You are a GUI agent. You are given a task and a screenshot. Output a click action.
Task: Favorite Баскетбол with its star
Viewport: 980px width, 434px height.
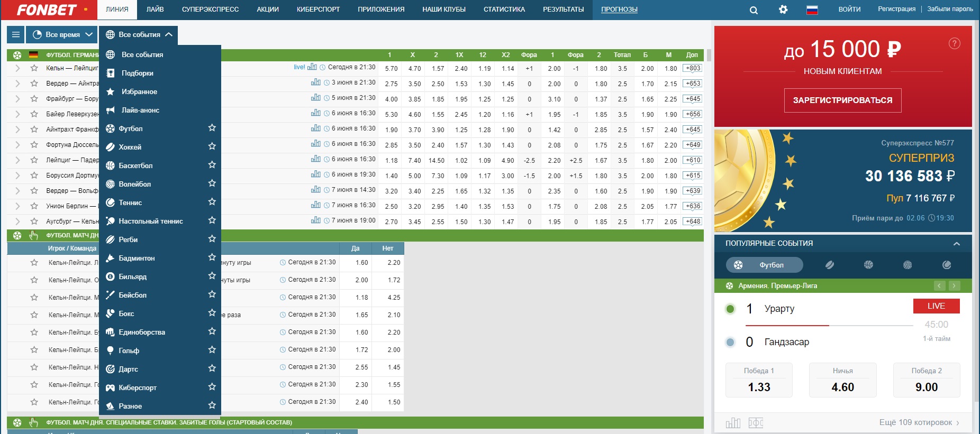pos(212,165)
